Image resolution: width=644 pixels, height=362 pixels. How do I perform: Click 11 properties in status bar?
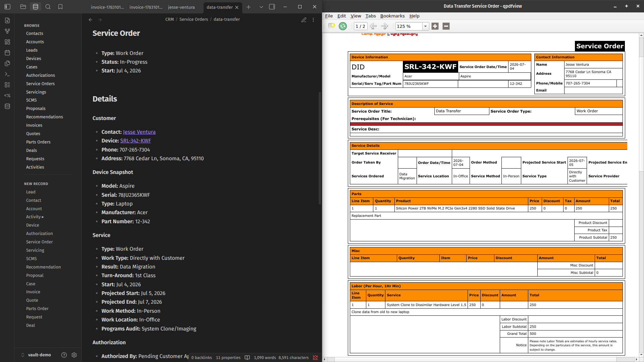(228, 358)
